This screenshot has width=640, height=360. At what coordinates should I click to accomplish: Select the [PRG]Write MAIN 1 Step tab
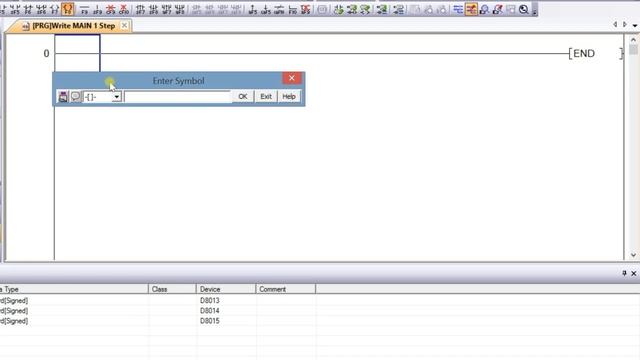(x=73, y=26)
